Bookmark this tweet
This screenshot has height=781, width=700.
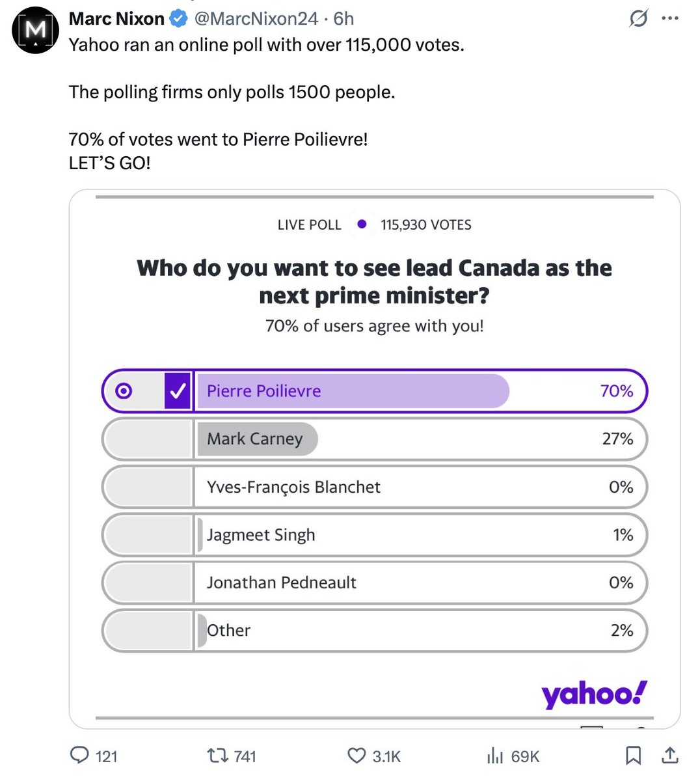tap(632, 755)
